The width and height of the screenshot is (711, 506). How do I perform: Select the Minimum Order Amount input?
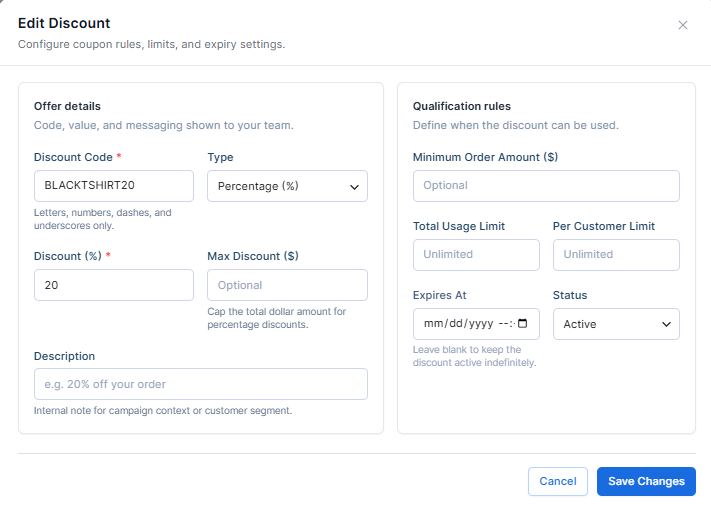pyautogui.click(x=546, y=186)
